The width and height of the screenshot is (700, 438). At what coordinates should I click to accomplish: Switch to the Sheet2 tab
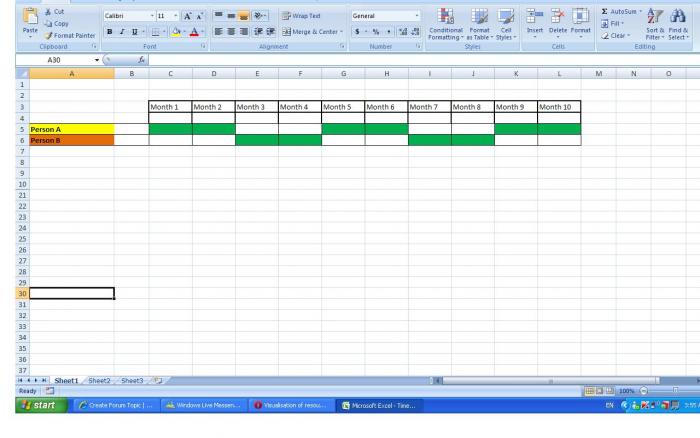click(99, 381)
